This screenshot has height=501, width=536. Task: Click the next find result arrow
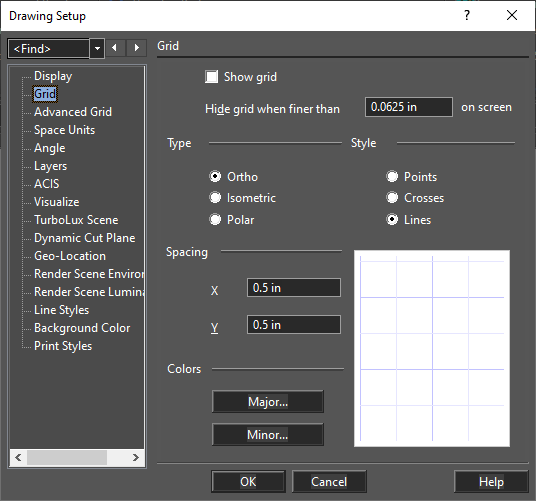[137, 48]
